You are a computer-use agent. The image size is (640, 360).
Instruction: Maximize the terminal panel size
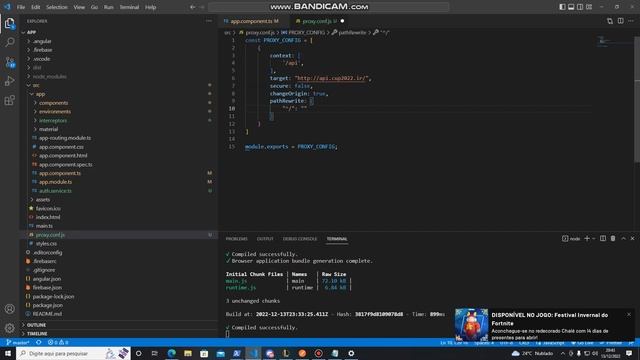[623, 238]
